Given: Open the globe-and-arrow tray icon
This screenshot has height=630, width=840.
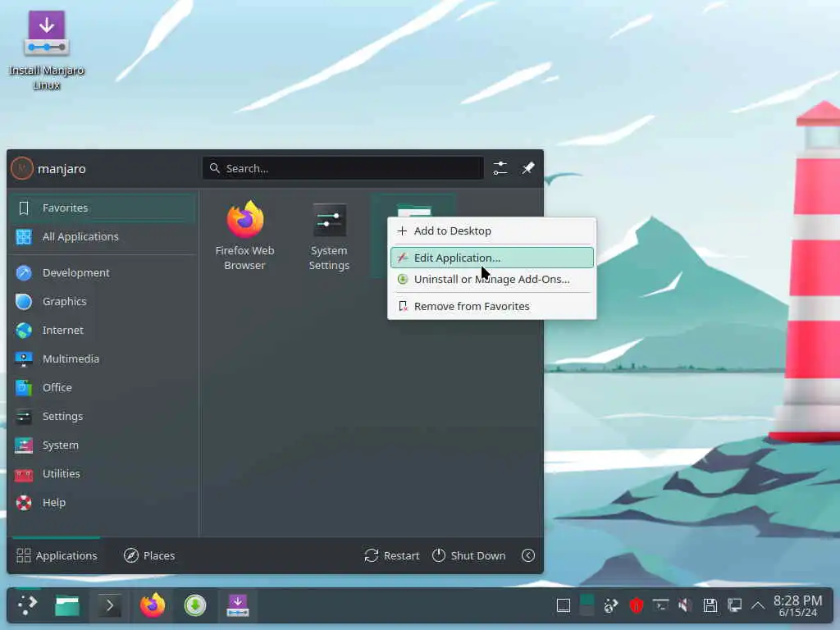Looking at the screenshot, I should pos(611,606).
